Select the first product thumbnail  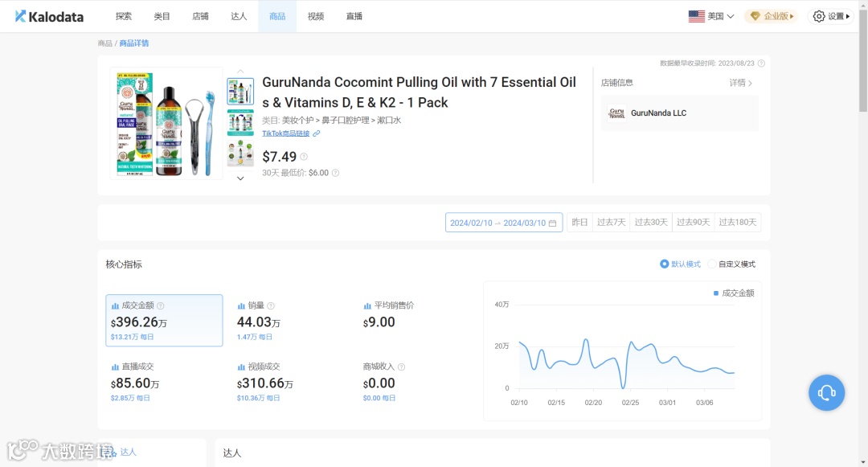click(240, 92)
